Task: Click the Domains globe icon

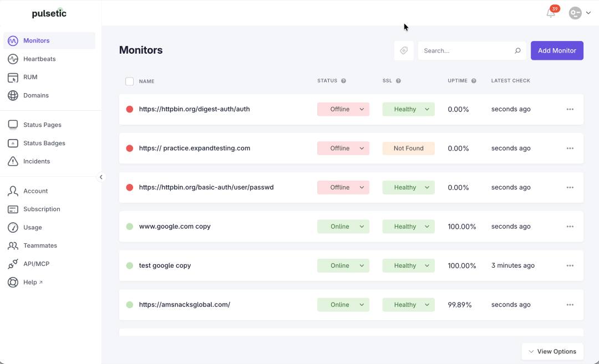Action: [x=13, y=95]
